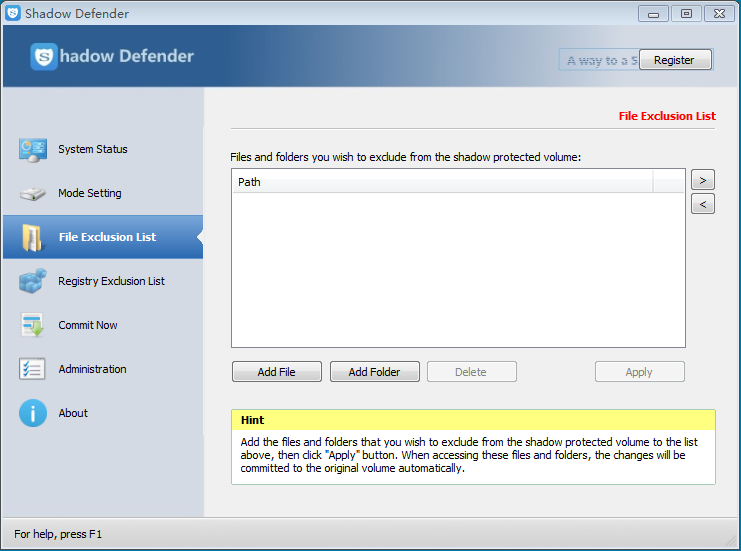741x551 pixels.
Task: Go to Registry Exclusion List
Action: click(x=111, y=281)
